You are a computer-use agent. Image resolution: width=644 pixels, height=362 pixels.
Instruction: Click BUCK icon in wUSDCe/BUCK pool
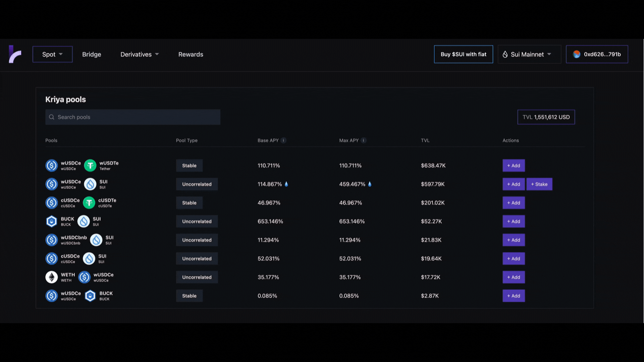point(90,296)
